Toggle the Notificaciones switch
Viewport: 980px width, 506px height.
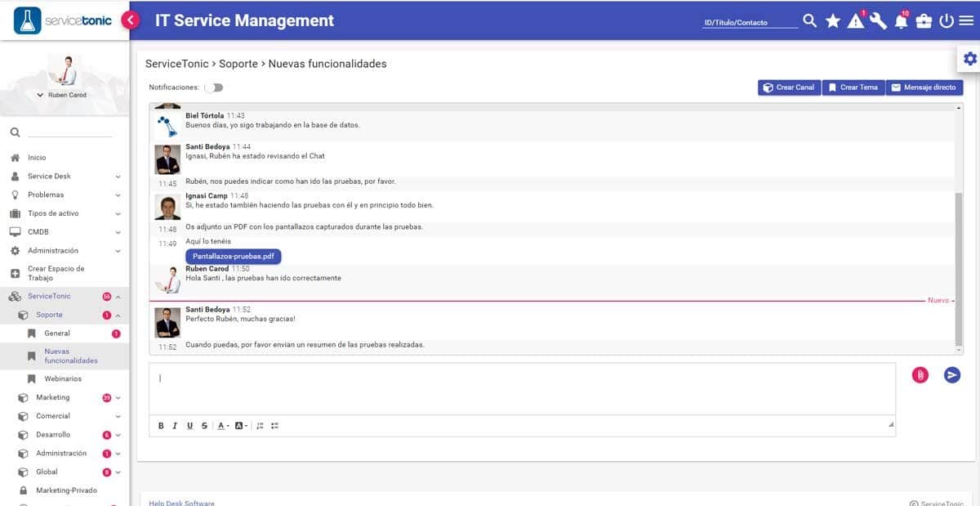(214, 87)
